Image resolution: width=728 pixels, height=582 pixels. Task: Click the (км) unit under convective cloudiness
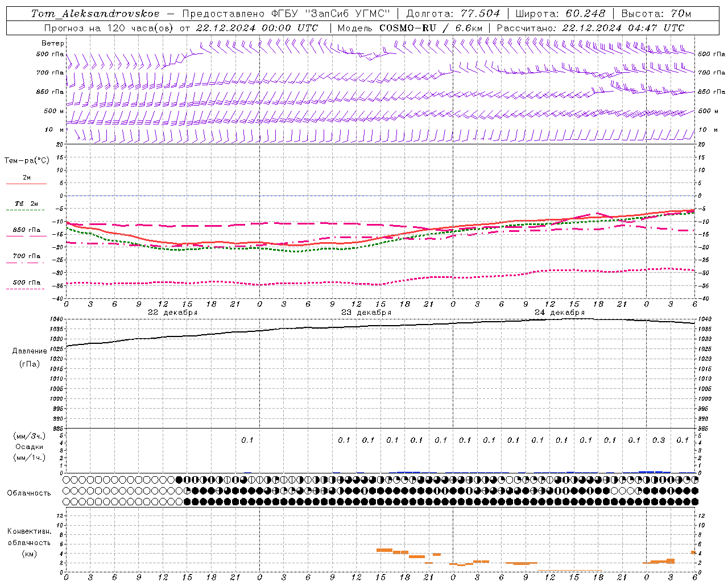tap(30, 554)
